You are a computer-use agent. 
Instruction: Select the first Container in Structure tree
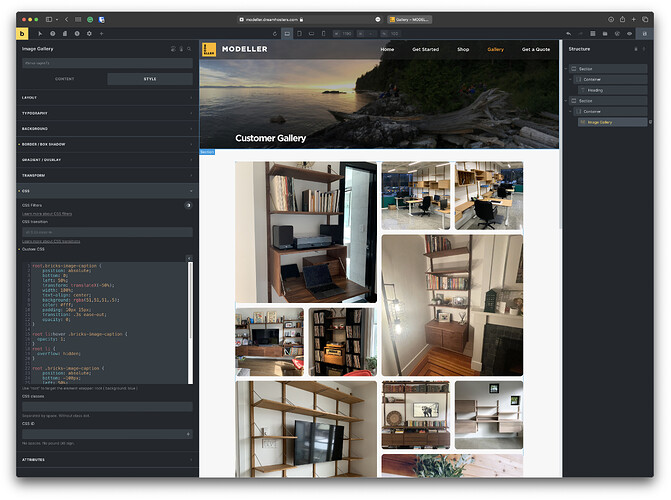[x=610, y=79]
